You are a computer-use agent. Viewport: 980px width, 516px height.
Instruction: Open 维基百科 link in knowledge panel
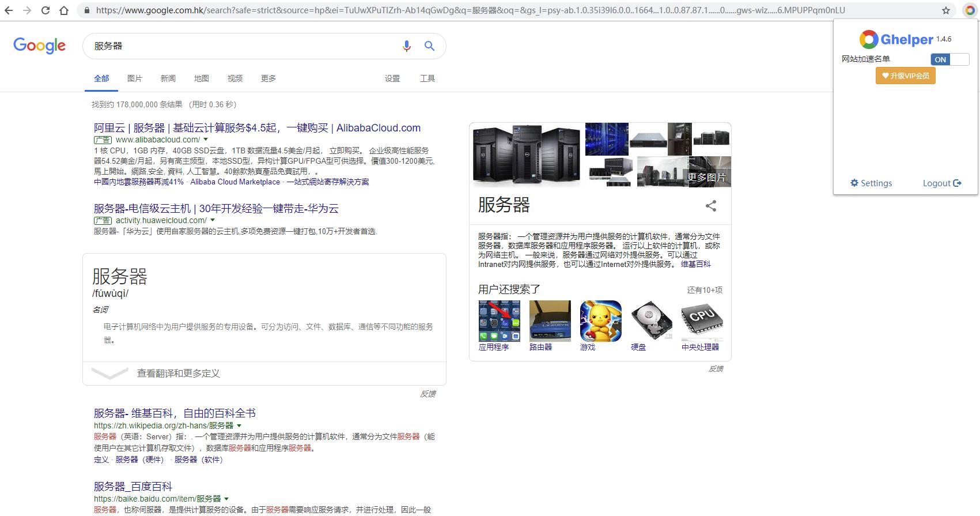pos(695,264)
